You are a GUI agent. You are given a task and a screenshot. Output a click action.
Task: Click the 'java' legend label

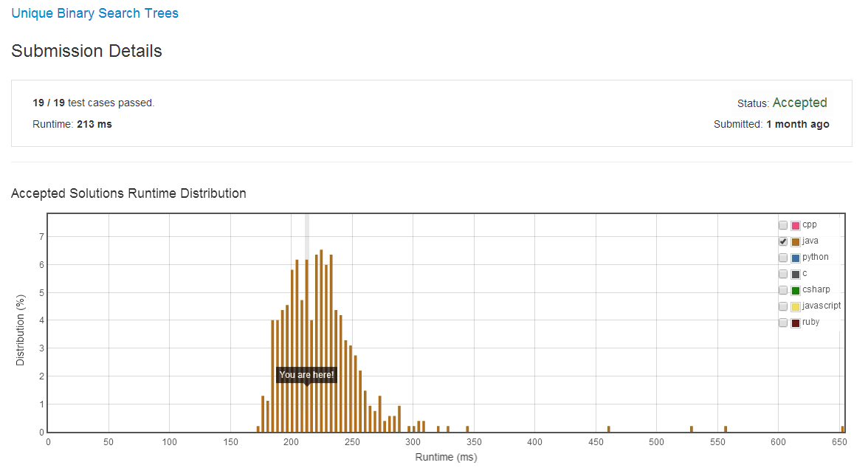pos(810,241)
